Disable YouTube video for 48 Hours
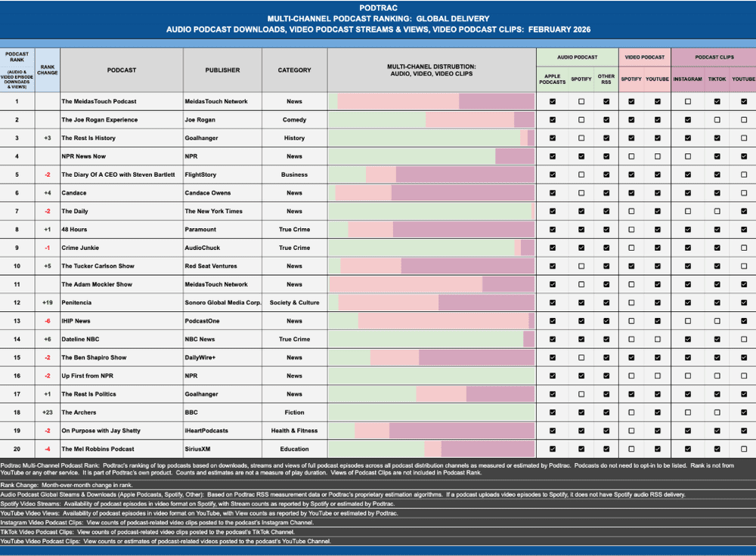 click(x=657, y=229)
